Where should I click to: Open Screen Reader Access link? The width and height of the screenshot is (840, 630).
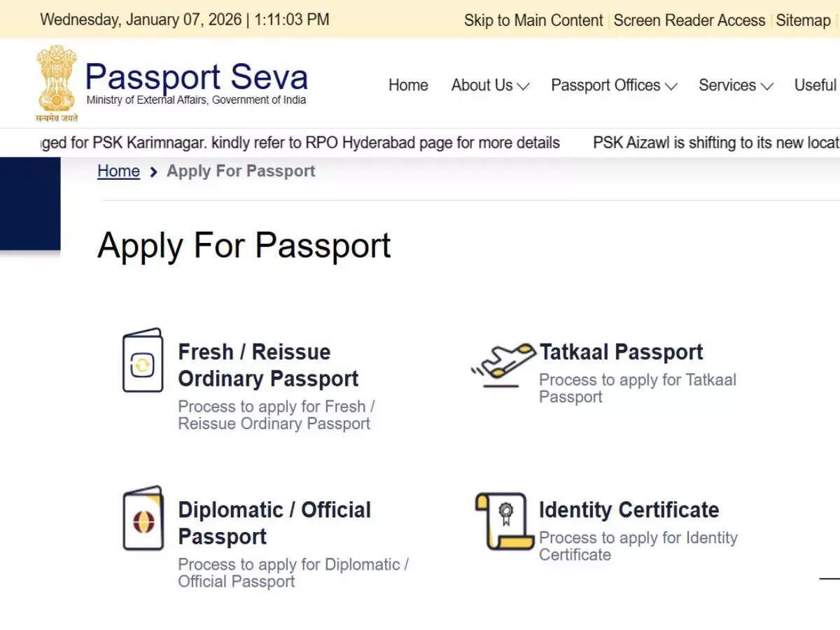(x=689, y=20)
